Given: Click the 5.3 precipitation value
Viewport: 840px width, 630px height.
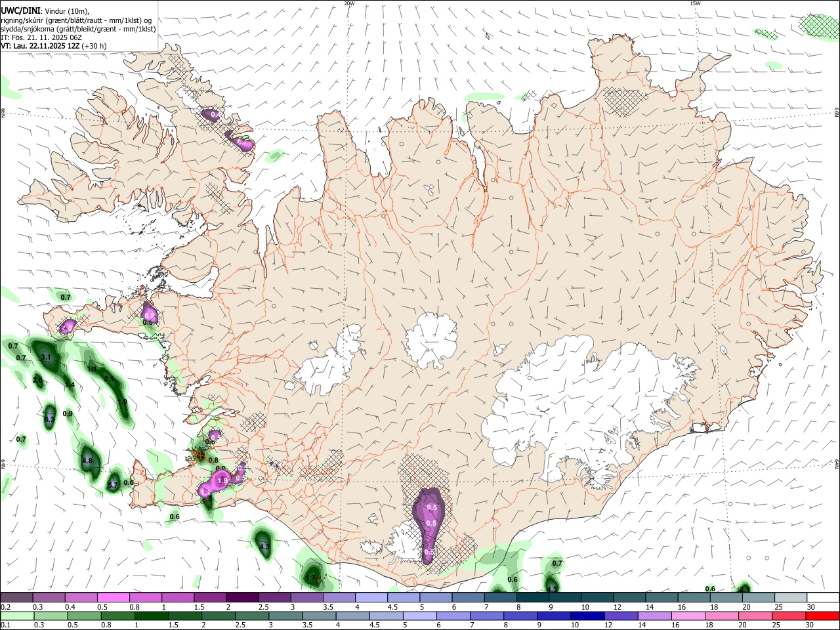Looking at the screenshot, I should point(49,419).
